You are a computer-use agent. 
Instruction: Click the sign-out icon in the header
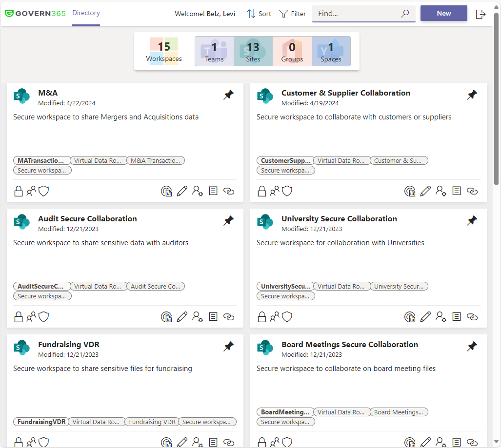tap(481, 14)
